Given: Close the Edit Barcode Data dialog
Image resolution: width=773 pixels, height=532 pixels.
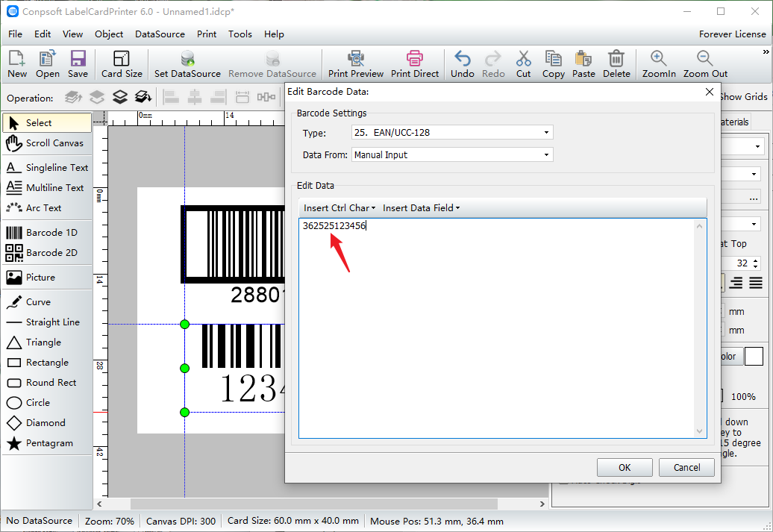Looking at the screenshot, I should point(710,92).
